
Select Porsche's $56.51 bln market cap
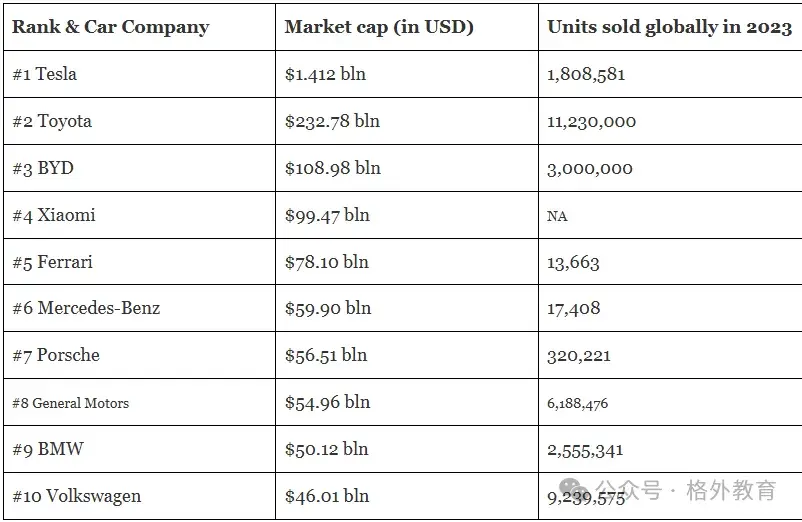[326, 355]
